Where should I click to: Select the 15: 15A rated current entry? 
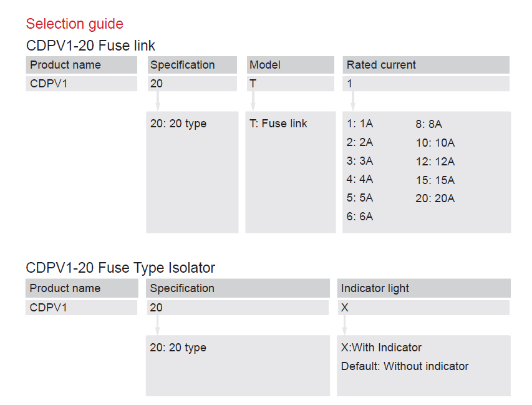(x=435, y=180)
